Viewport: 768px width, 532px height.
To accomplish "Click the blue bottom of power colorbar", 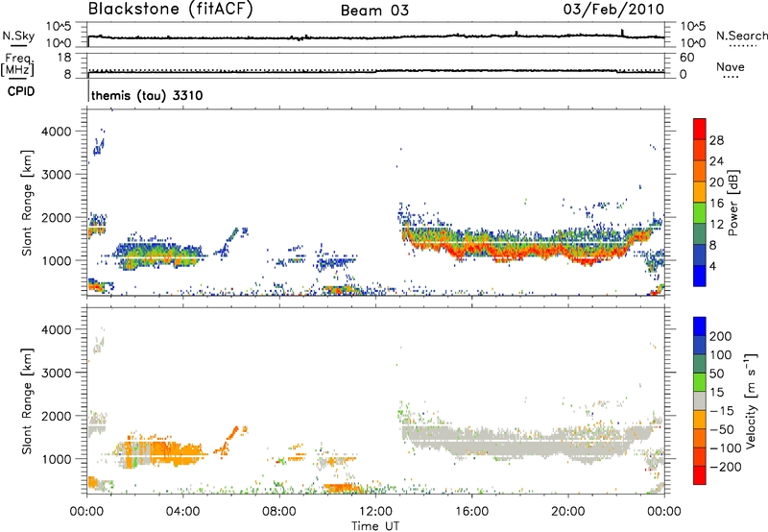I will [700, 276].
